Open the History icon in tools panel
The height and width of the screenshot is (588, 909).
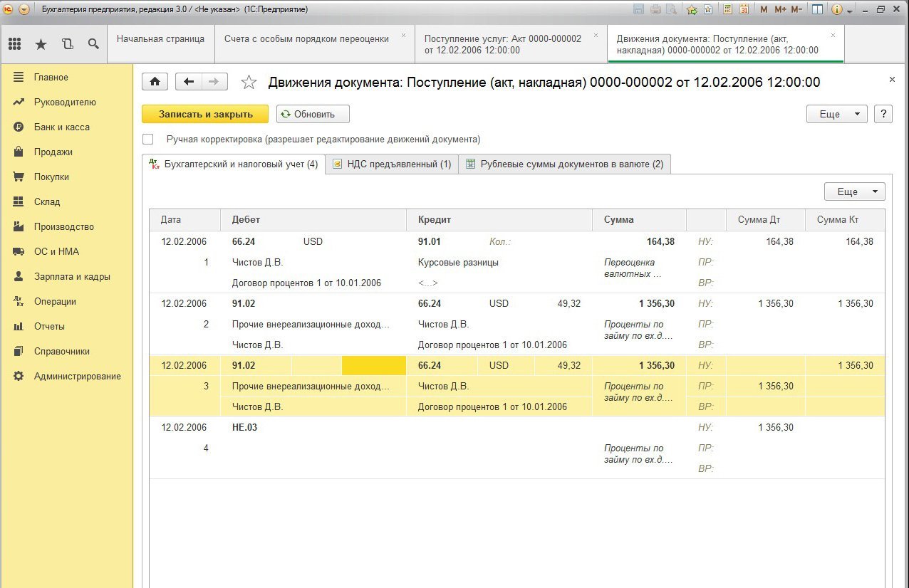(68, 44)
